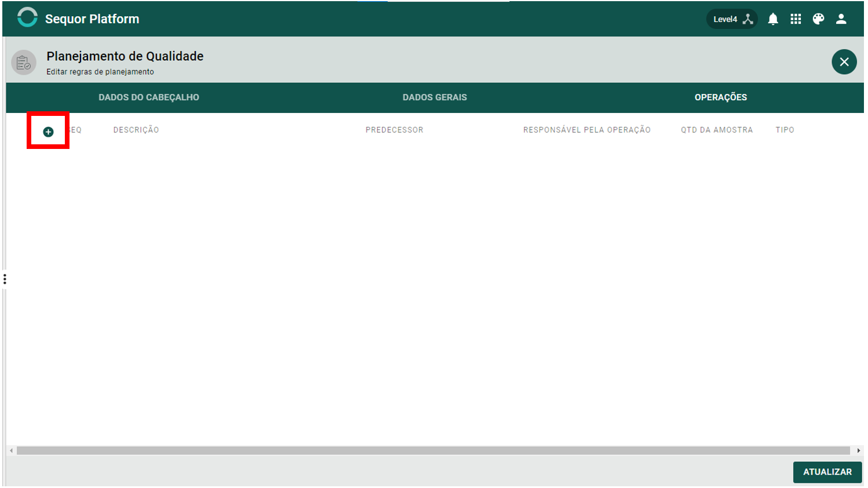The width and height of the screenshot is (868, 488).
Task: Click the Planejamento de Qualidade clipboard icon
Action: [24, 63]
